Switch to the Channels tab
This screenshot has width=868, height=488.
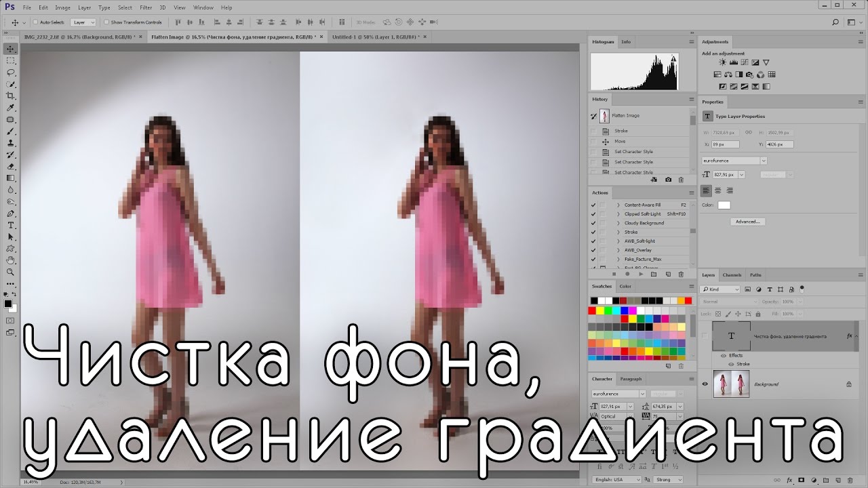click(x=732, y=275)
